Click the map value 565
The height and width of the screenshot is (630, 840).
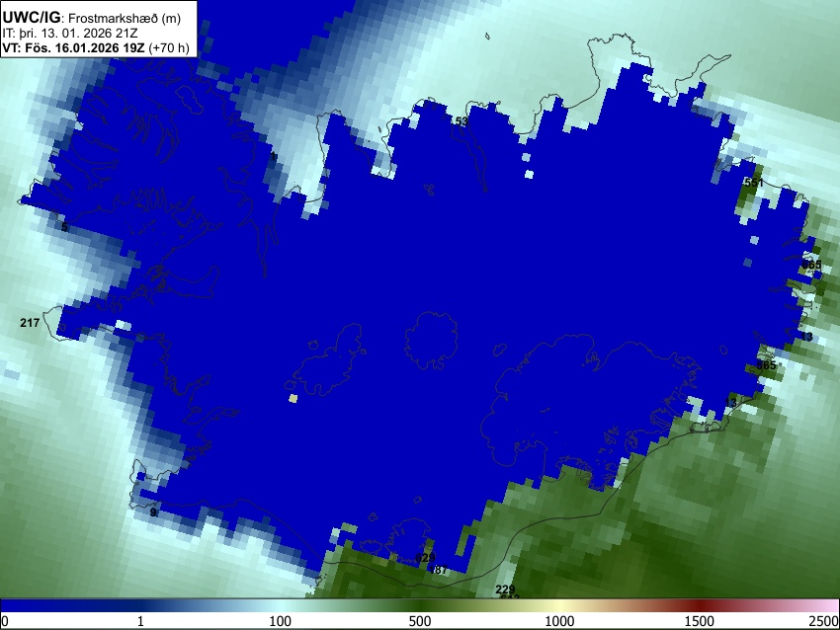click(766, 365)
